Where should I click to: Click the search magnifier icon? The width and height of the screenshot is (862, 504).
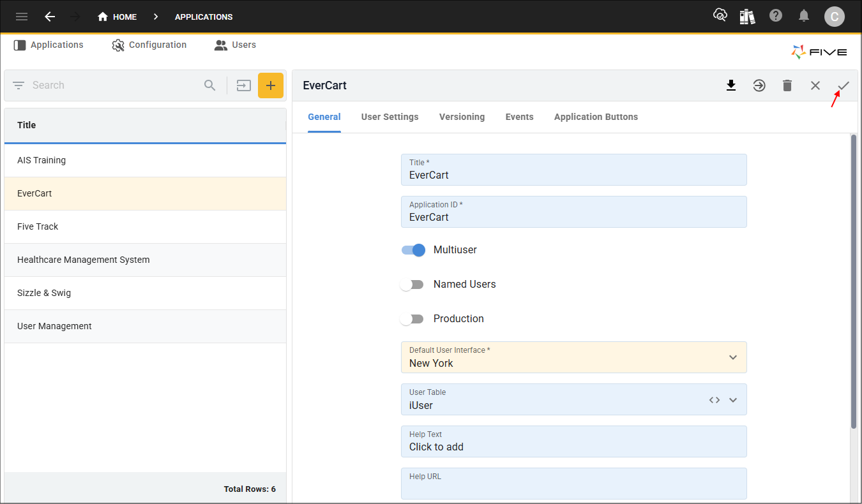209,85
